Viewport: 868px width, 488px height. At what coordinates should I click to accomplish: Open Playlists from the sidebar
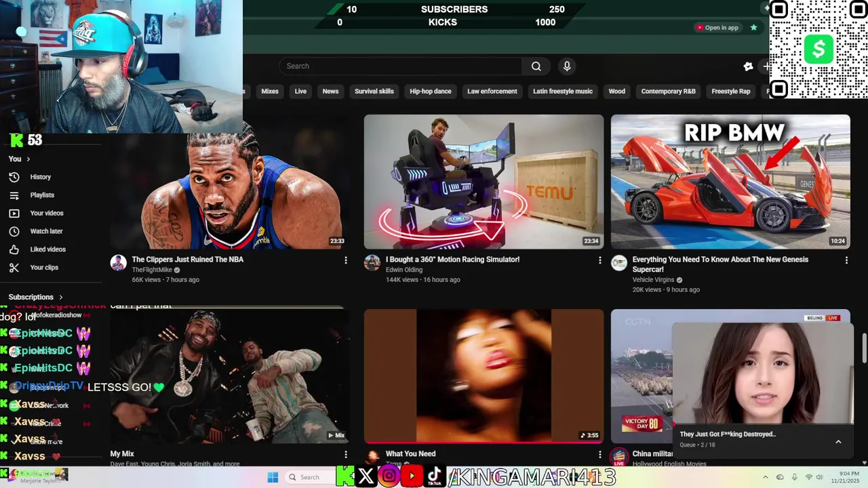(x=41, y=195)
